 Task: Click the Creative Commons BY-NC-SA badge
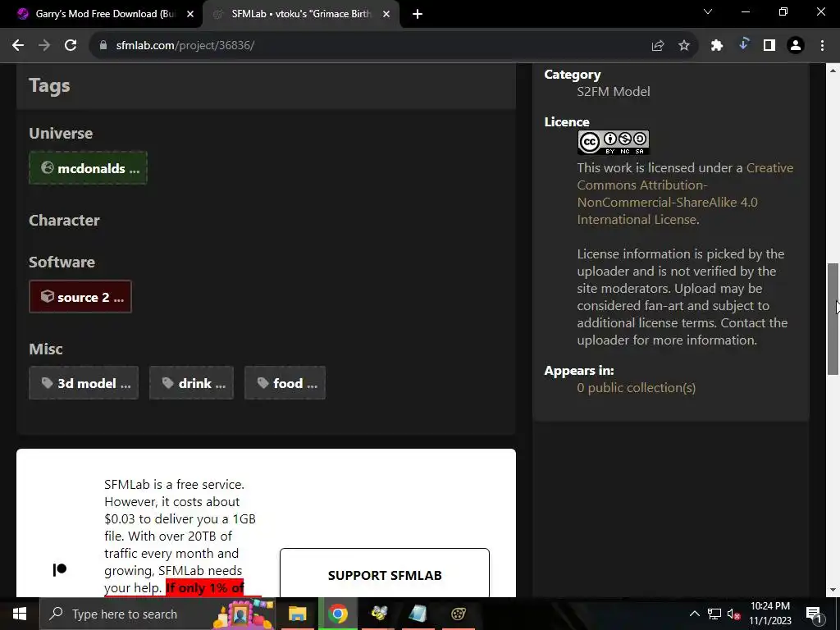pos(614,143)
